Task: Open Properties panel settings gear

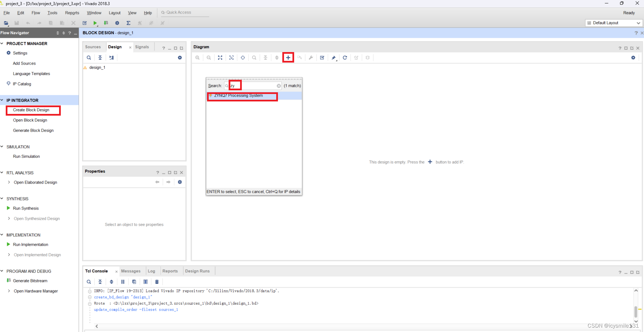Action: click(180, 182)
